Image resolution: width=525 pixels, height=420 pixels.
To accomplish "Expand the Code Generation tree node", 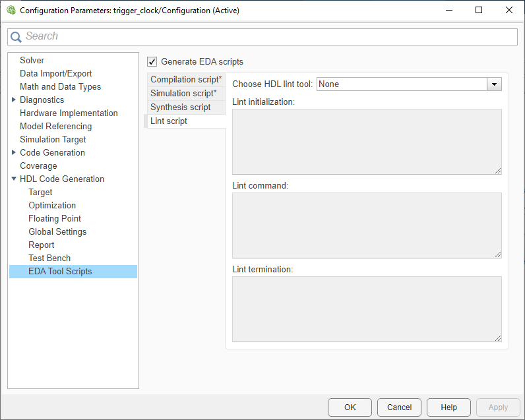I will tap(14, 153).
